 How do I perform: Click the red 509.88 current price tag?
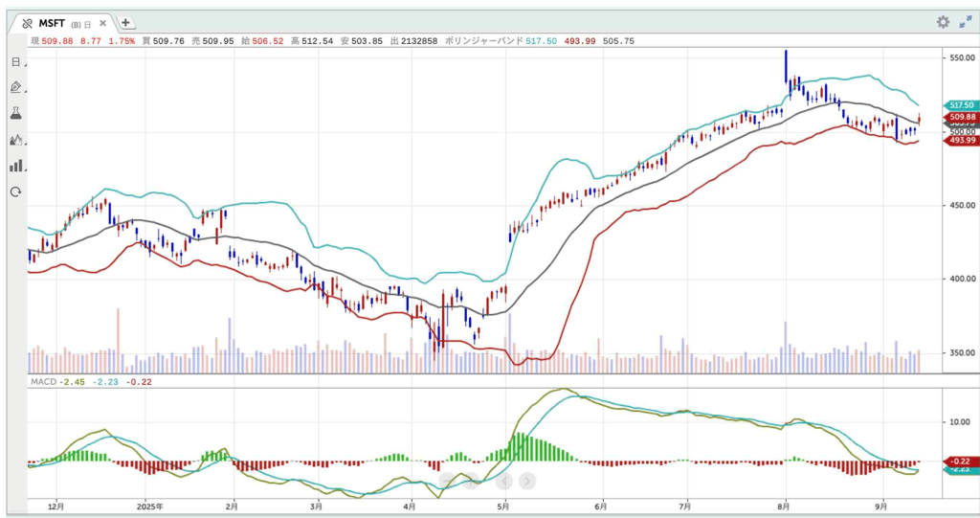tap(960, 117)
